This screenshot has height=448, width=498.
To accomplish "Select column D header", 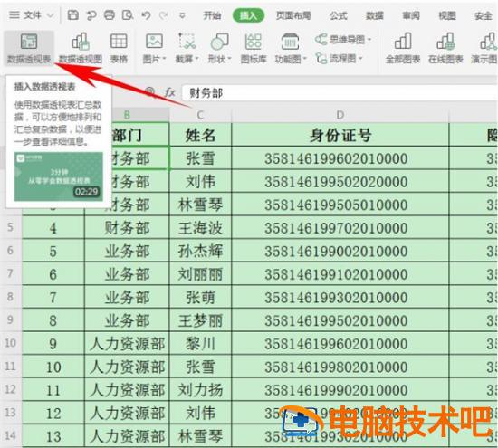I will pyautogui.click(x=340, y=115).
